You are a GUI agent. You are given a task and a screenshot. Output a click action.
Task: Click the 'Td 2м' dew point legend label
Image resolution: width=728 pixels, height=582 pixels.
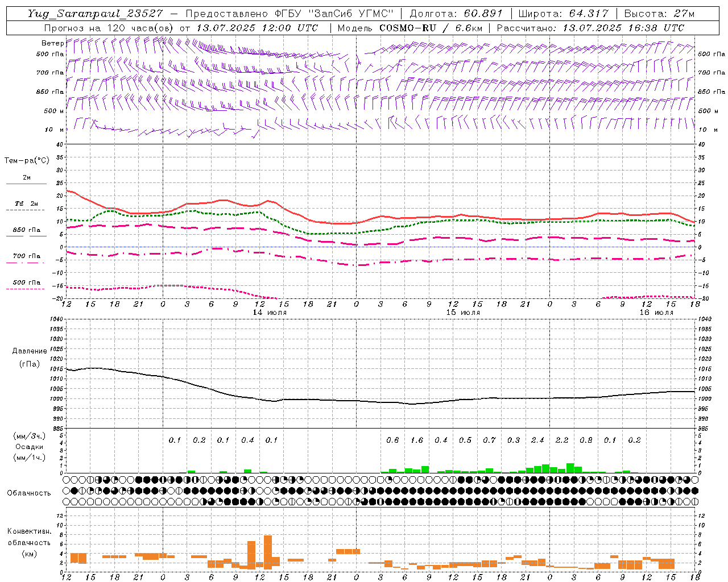pos(26,203)
